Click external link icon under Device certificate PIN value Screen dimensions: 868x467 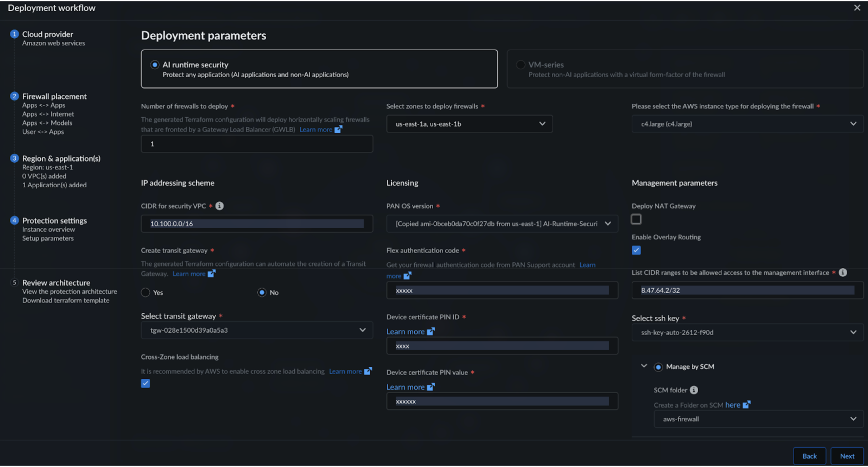tap(431, 387)
